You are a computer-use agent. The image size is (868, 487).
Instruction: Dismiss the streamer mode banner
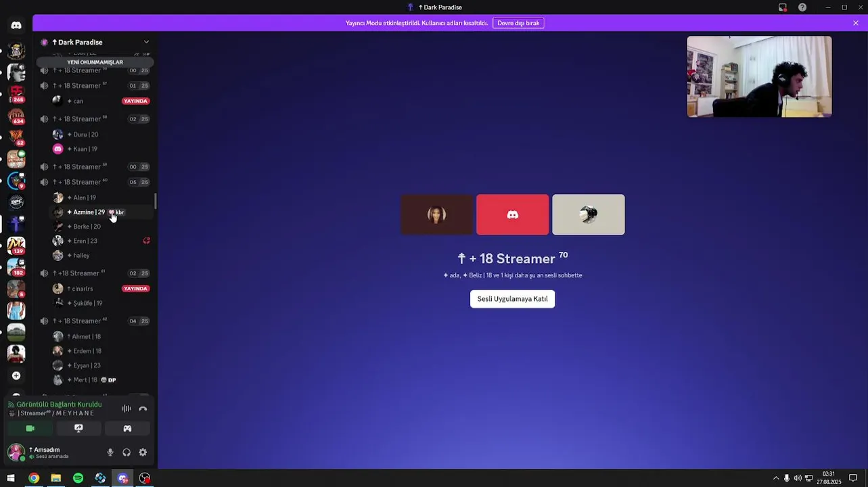click(856, 23)
